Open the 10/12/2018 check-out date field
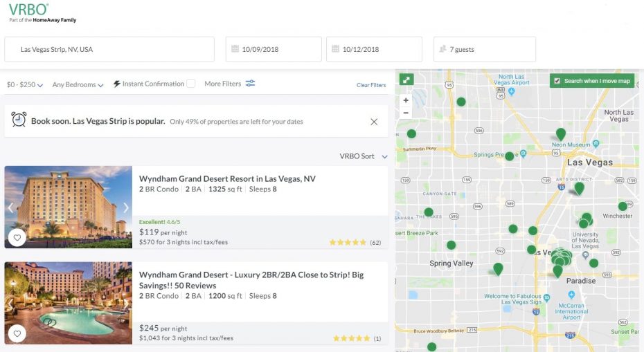644x352 pixels. (x=374, y=49)
